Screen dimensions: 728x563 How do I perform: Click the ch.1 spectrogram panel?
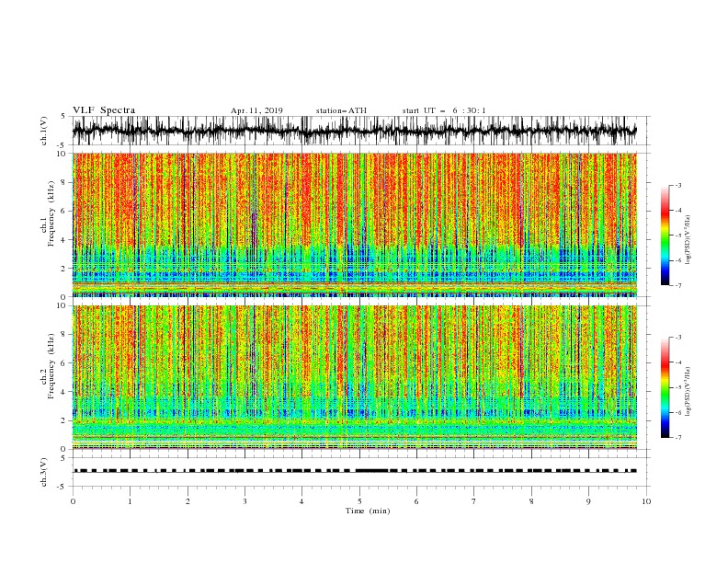[355, 224]
